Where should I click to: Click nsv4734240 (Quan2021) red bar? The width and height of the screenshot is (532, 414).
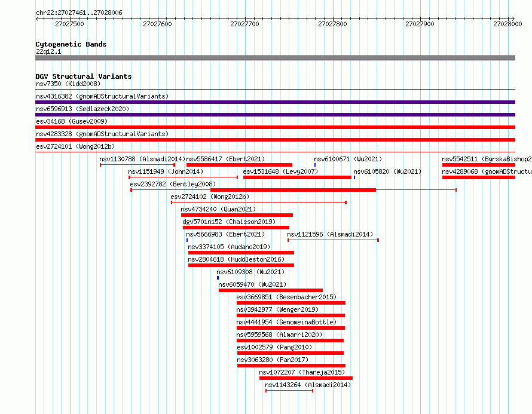237,215
